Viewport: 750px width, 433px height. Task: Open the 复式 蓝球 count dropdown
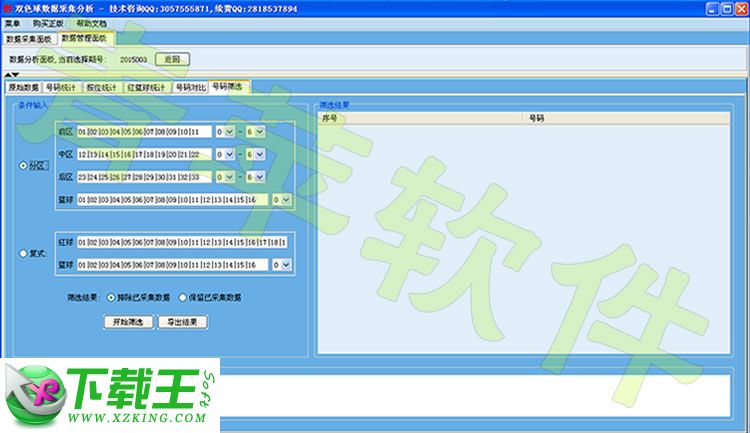(x=282, y=265)
